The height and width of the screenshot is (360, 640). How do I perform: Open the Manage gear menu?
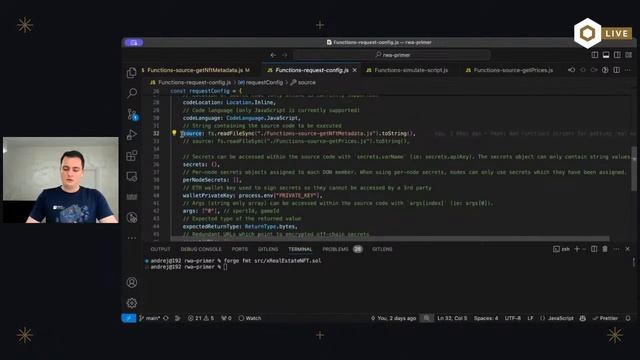[x=131, y=303]
